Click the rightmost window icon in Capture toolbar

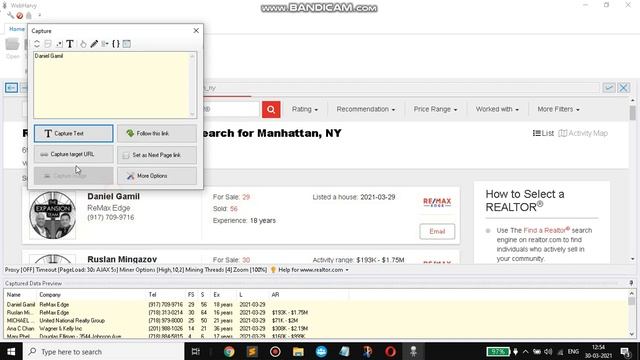click(127, 44)
